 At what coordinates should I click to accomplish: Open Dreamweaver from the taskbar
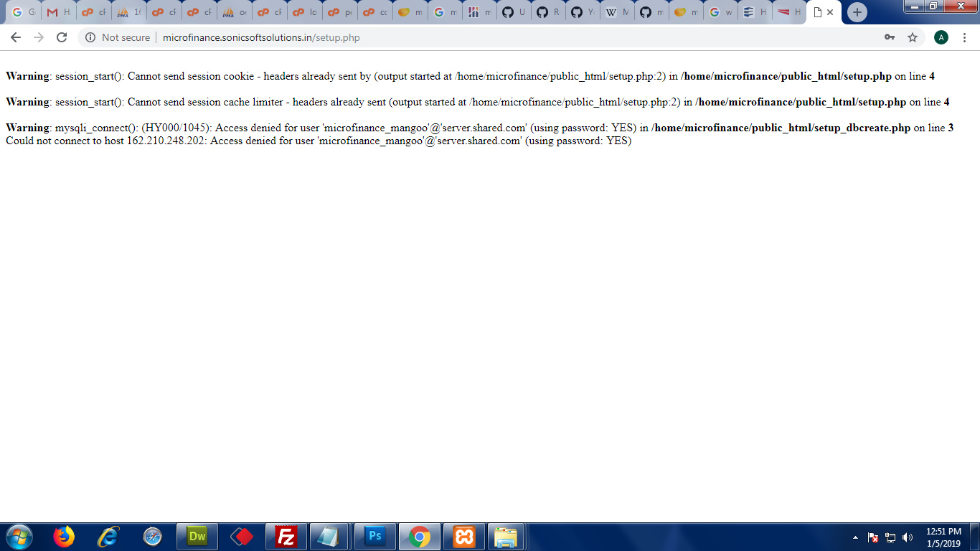(x=197, y=536)
